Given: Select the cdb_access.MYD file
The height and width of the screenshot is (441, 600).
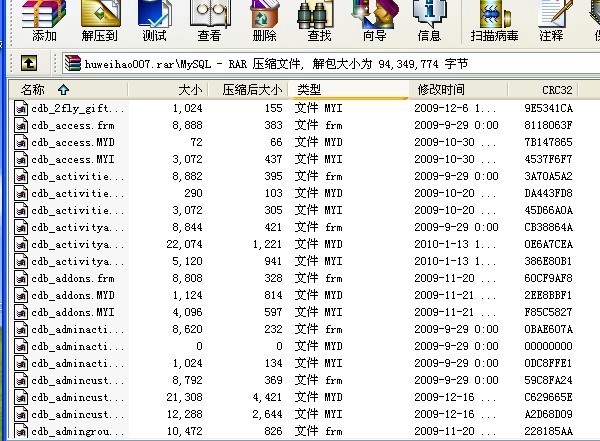Looking at the screenshot, I should coord(73,142).
